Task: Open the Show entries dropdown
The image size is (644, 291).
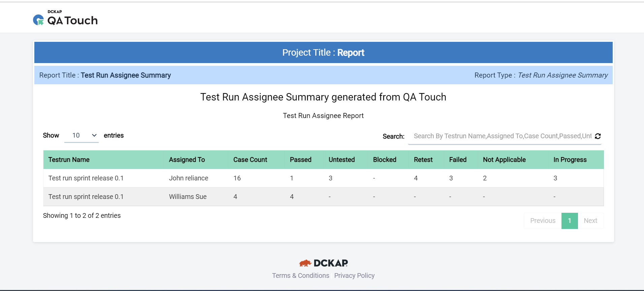Action: point(82,136)
